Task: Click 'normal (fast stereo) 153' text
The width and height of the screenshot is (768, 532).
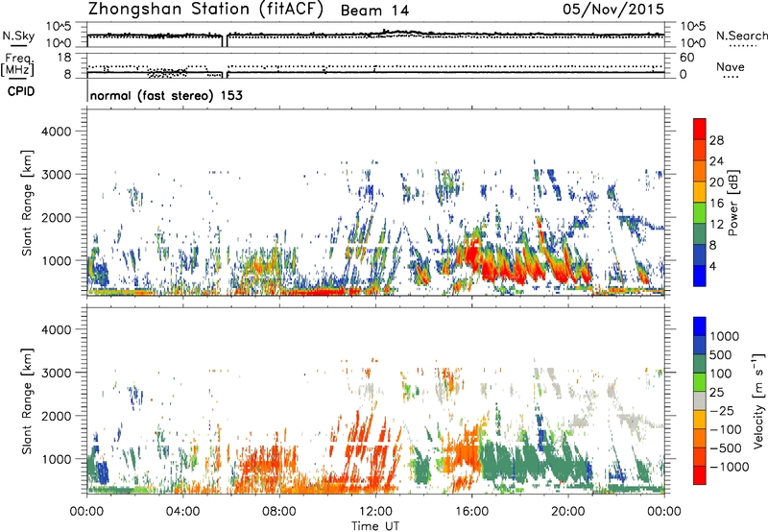Action: pyautogui.click(x=166, y=95)
